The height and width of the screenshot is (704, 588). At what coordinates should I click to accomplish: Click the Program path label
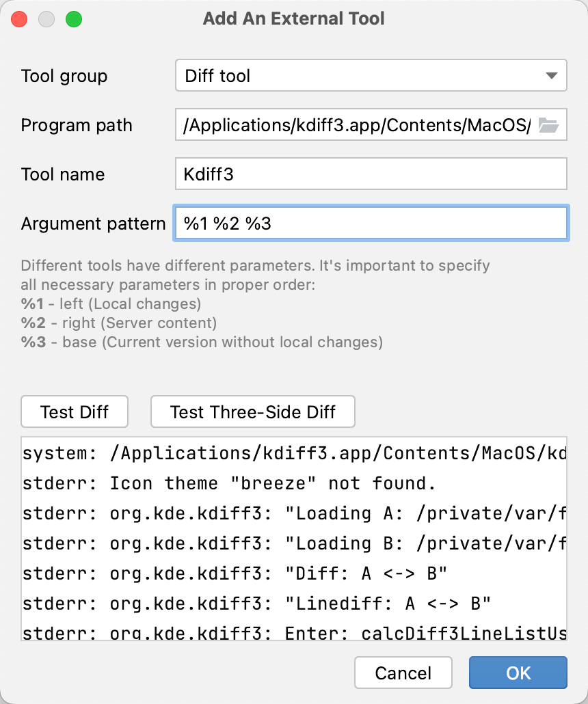77,125
